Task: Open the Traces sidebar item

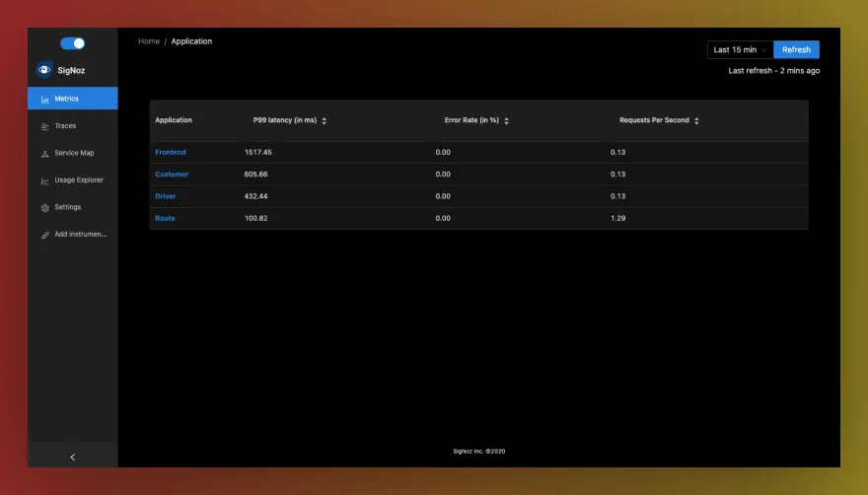Action: pyautogui.click(x=73, y=125)
